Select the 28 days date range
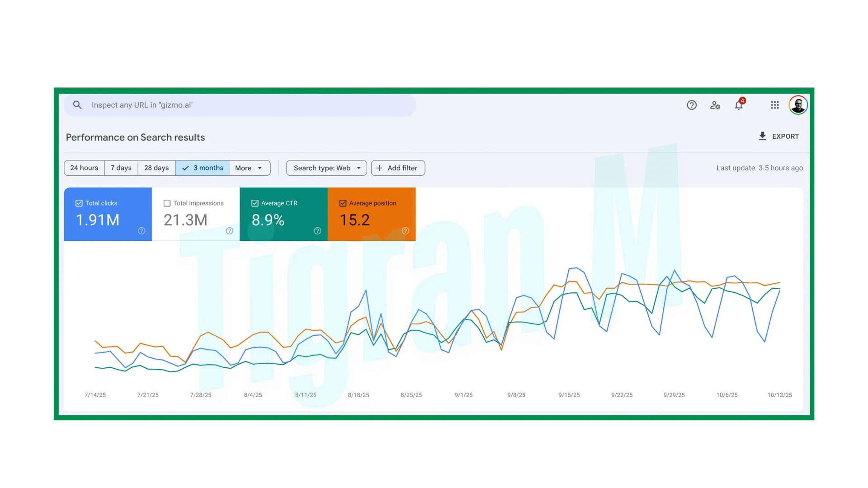This screenshot has height=488, width=868. (156, 168)
